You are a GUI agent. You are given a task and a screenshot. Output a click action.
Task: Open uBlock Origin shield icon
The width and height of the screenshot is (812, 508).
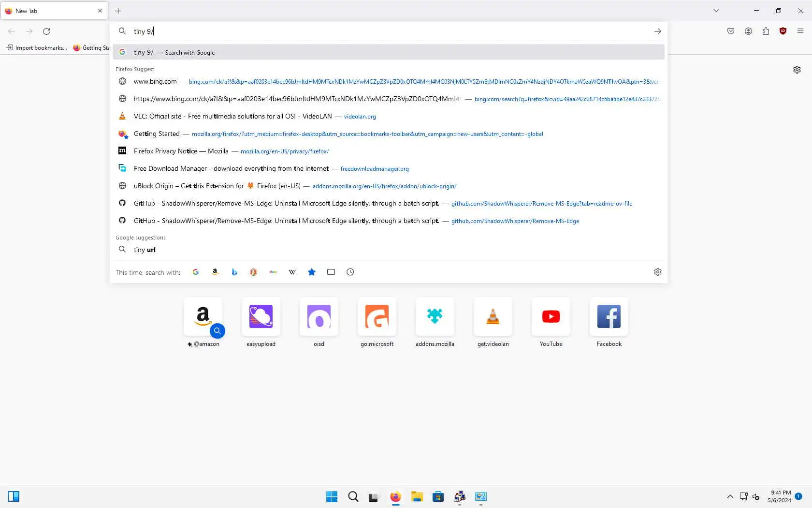point(783,31)
